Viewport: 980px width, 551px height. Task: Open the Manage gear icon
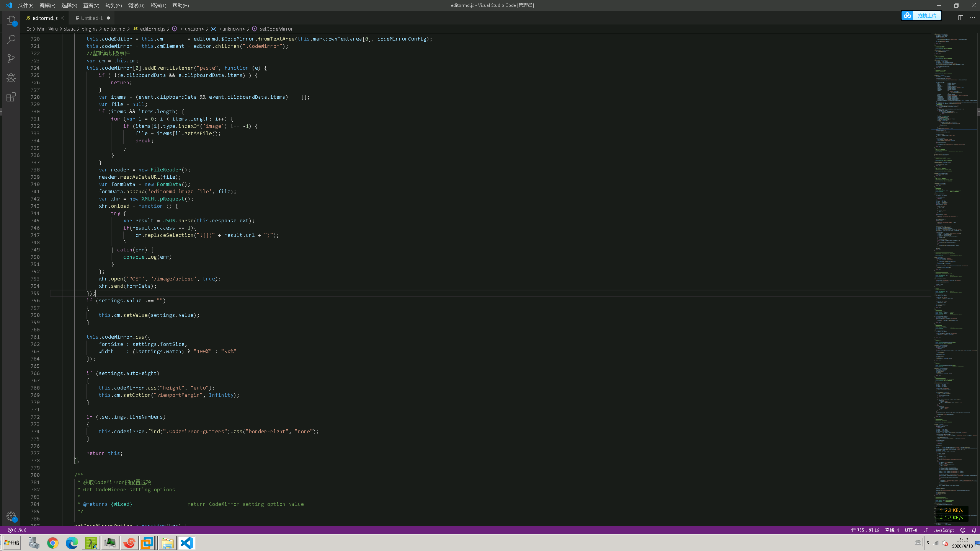(x=11, y=516)
